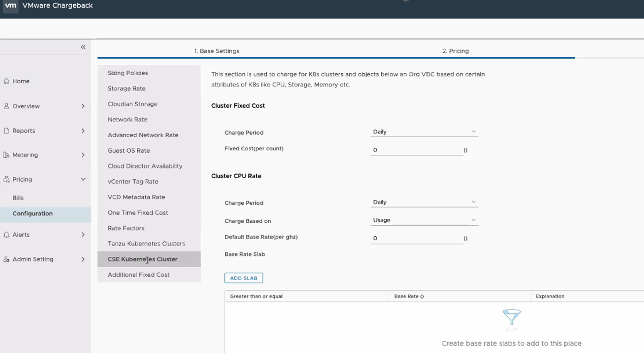The image size is (644, 353).
Task: Switch to the 2. Pricing step tab
Action: [455, 51]
